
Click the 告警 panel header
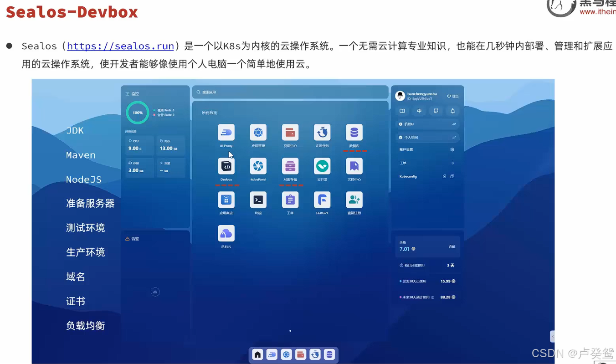[x=133, y=238]
